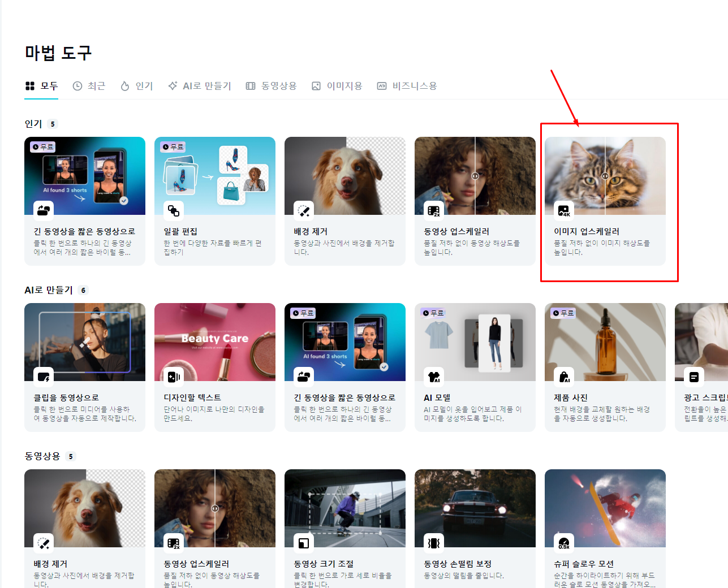
Task: Click description '단어나 이미지로 나만의 디자인을 만드세요.'
Action: tap(214, 414)
